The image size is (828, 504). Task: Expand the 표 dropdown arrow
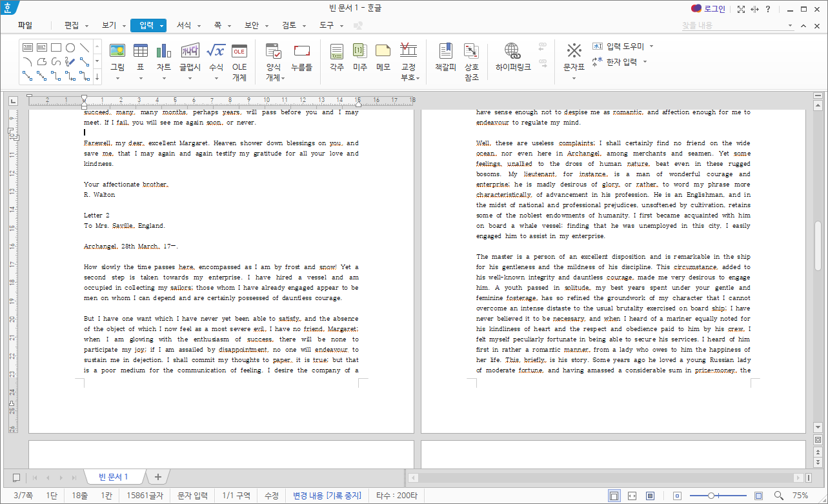coord(140,78)
